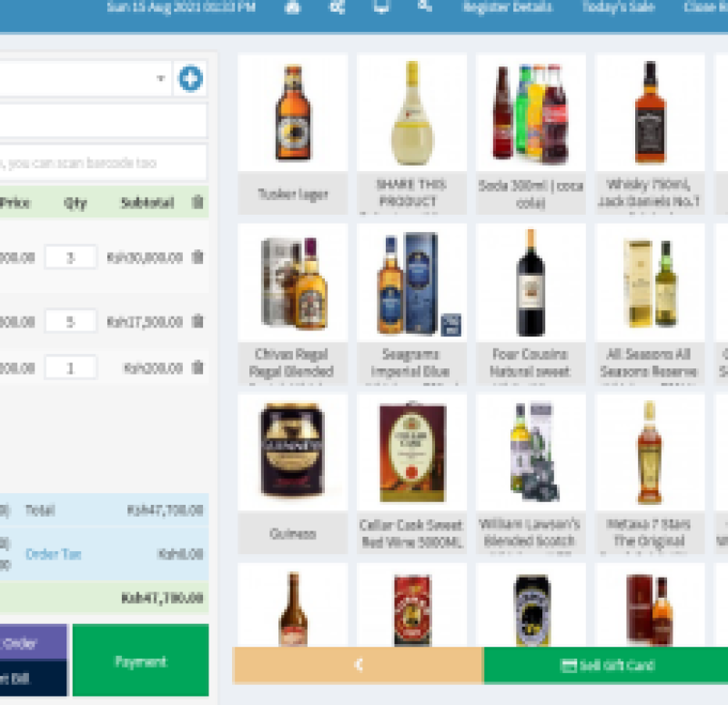Viewport: 728px width, 705px height.
Task: Click the dashboard icon in top bar
Action: click(292, 7)
